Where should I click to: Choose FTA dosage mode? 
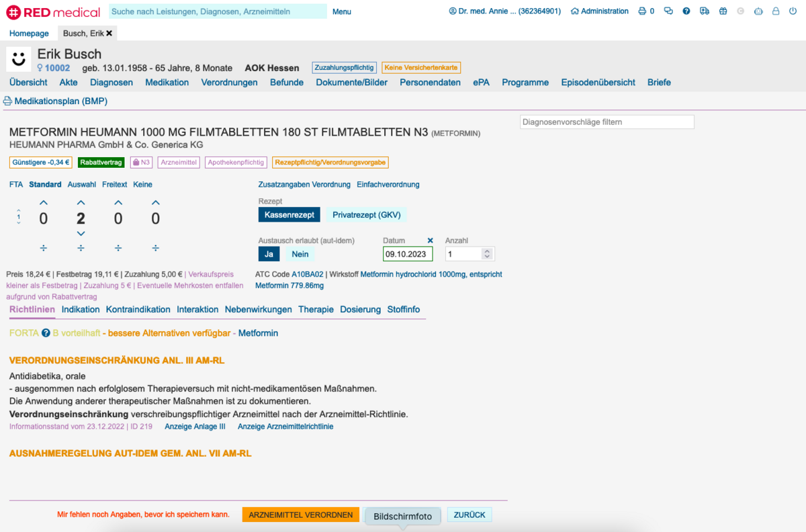[x=16, y=185]
